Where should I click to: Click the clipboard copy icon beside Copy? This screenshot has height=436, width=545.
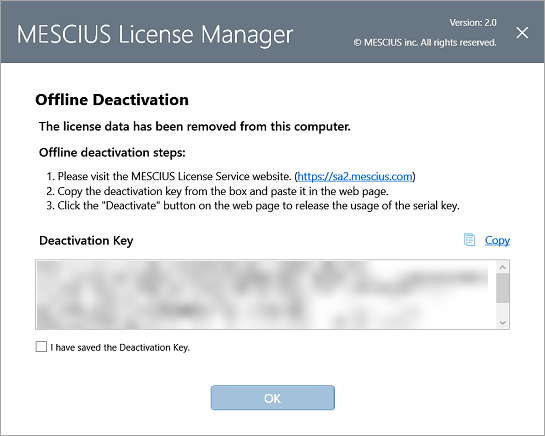(x=469, y=240)
